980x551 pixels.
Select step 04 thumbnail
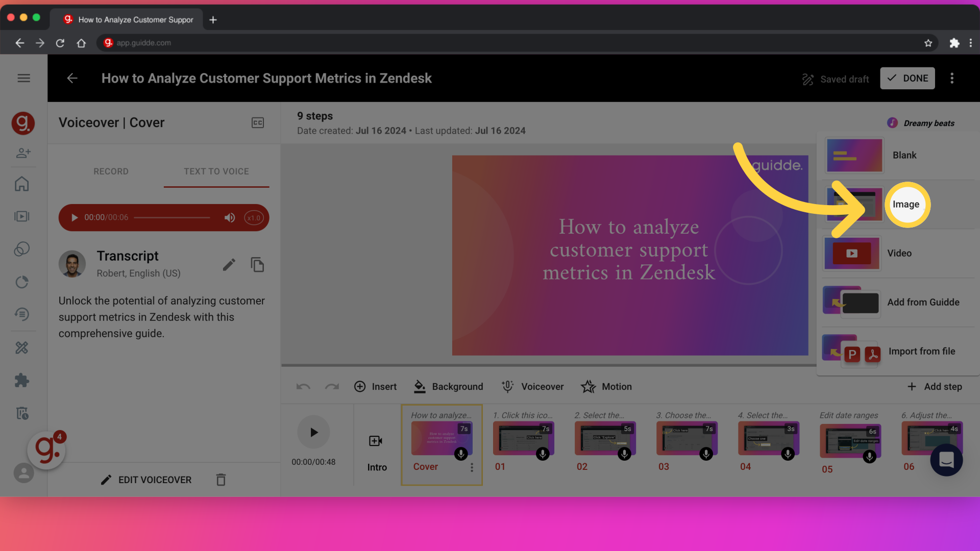[x=768, y=438]
